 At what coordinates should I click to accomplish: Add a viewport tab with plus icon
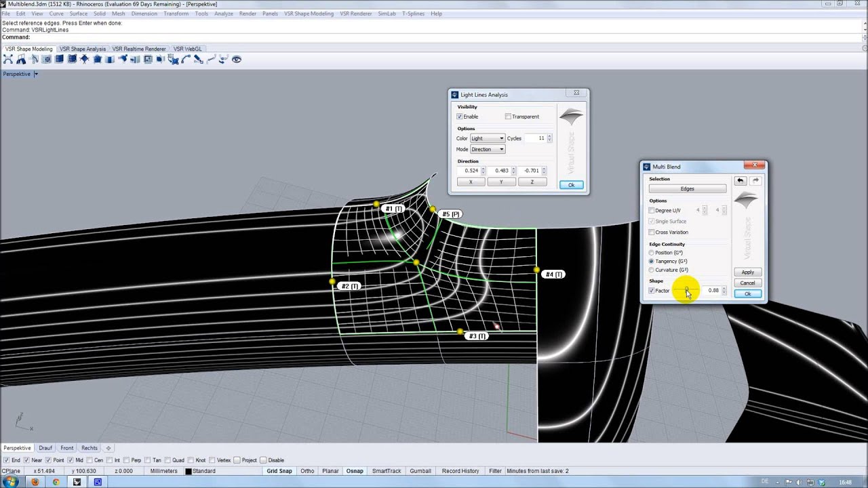click(x=108, y=448)
